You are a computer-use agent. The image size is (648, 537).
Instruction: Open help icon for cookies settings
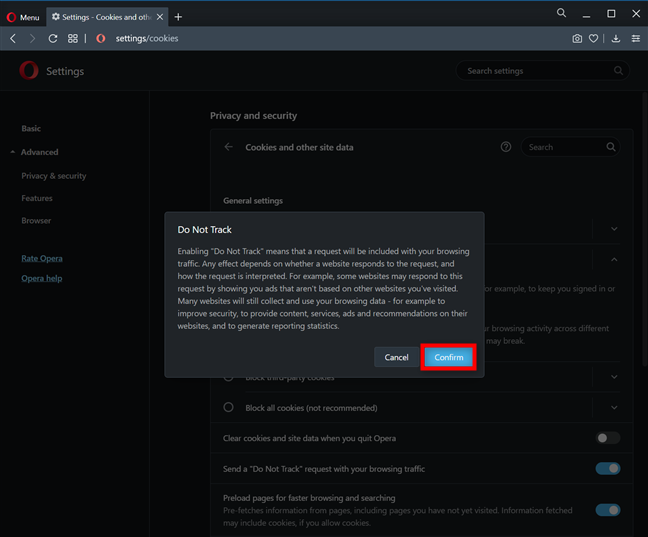click(x=505, y=147)
